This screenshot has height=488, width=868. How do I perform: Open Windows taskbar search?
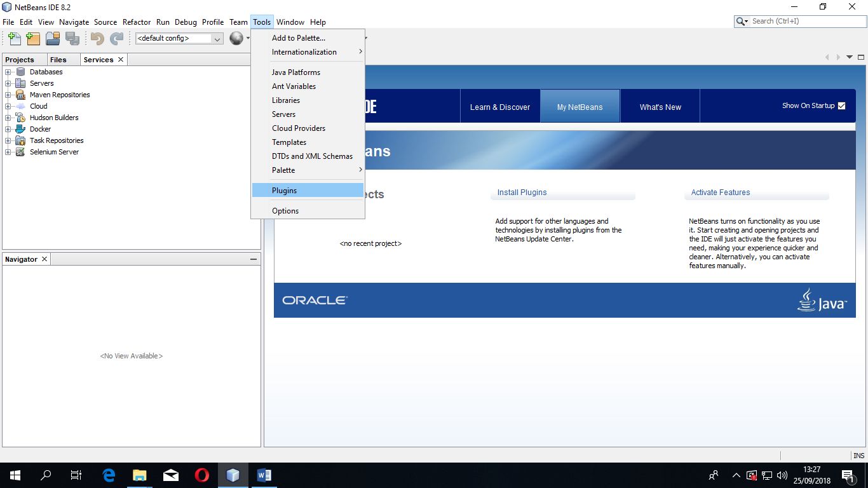pos(46,475)
